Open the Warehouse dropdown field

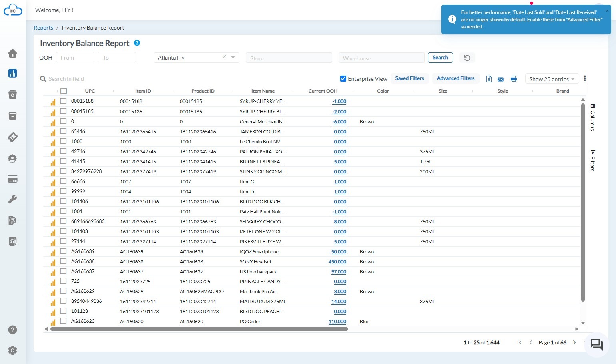[x=381, y=58]
